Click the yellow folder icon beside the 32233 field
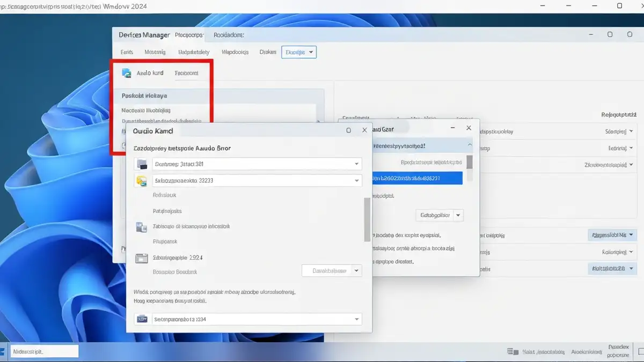 (x=142, y=181)
